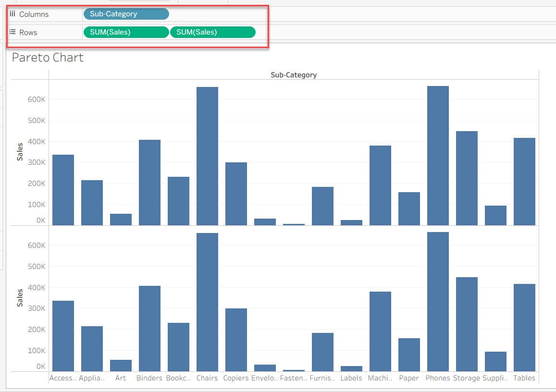This screenshot has height=392, width=556.
Task: Click the Sub-Category column header
Action: click(x=293, y=74)
